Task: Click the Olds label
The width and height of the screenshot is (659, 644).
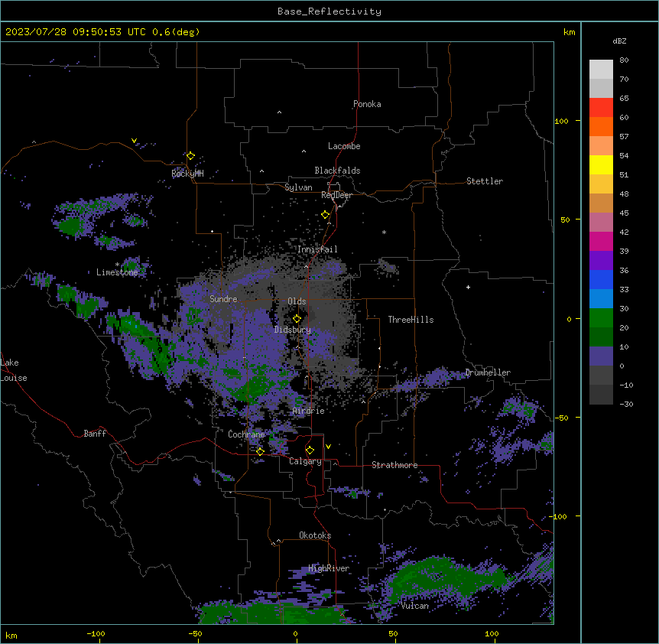Action: pos(297,301)
